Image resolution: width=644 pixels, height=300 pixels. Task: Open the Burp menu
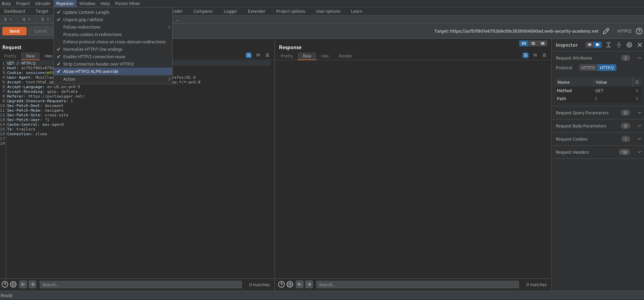click(x=6, y=3)
